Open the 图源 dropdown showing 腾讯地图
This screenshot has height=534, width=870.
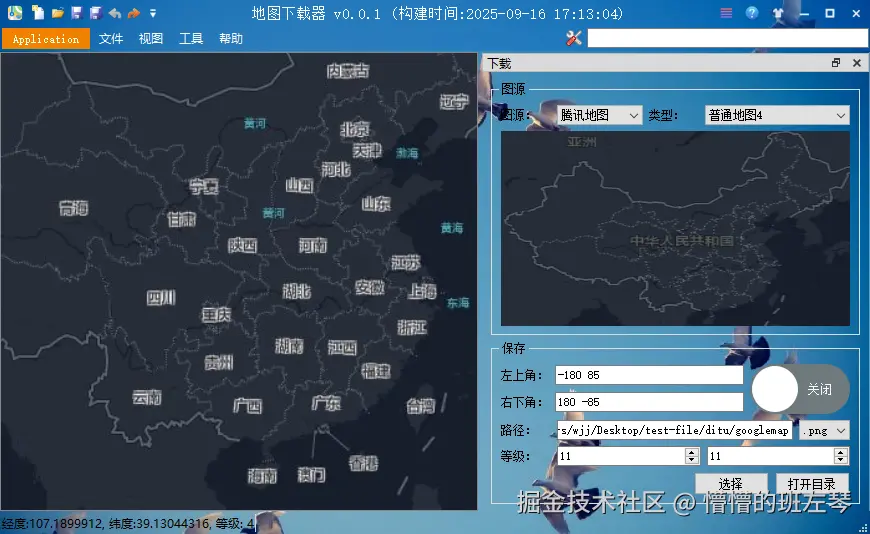point(600,115)
